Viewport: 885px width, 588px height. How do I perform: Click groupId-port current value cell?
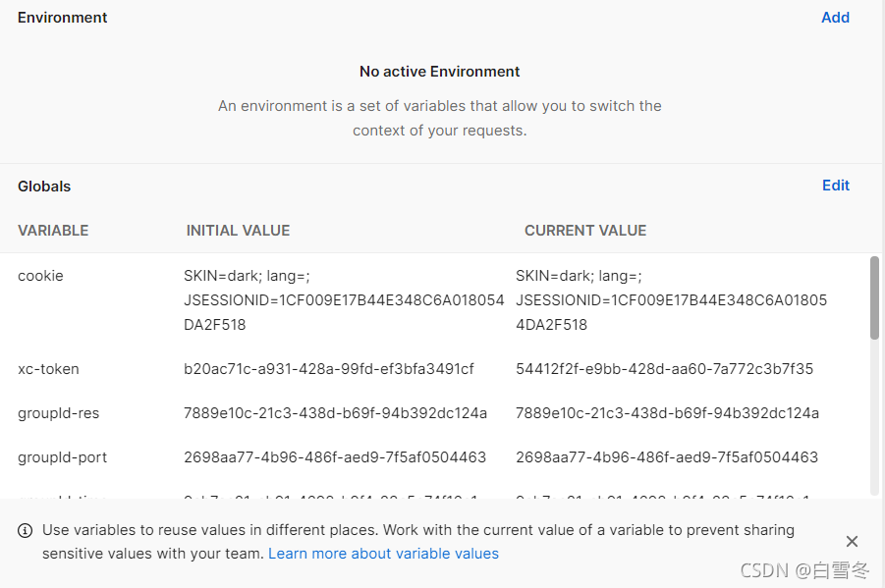667,457
